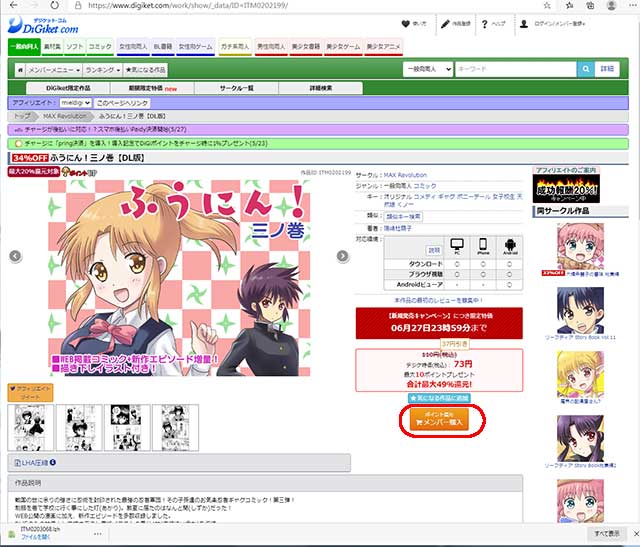Click the magnifier search button
The image size is (640, 547).
pos(586,69)
